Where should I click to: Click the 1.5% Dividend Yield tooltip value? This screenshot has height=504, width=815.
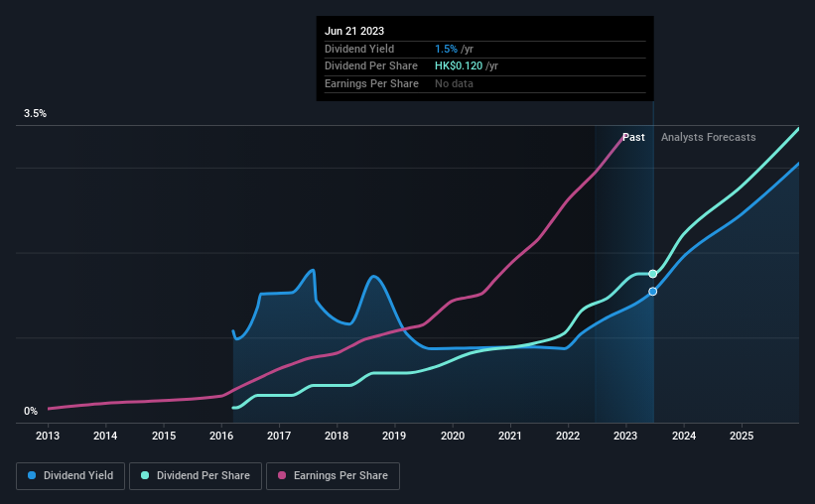tap(446, 49)
